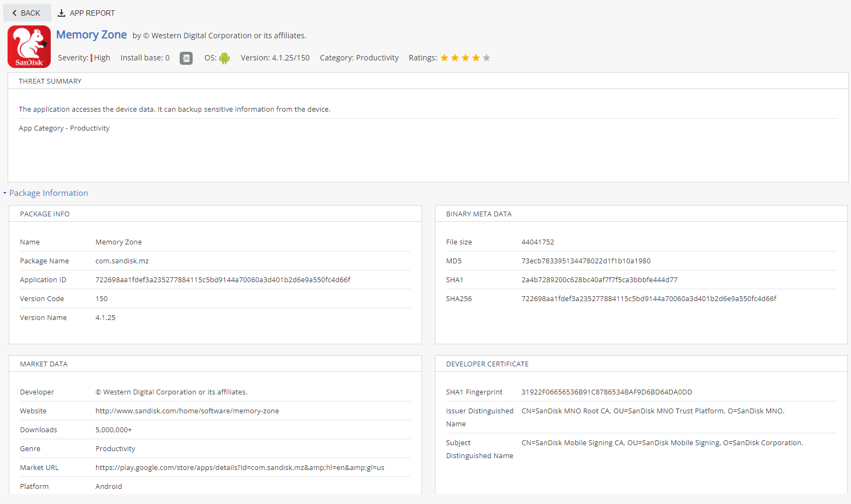Click the Issuer Distinguished Name value
The width and height of the screenshot is (851, 504).
(653, 411)
